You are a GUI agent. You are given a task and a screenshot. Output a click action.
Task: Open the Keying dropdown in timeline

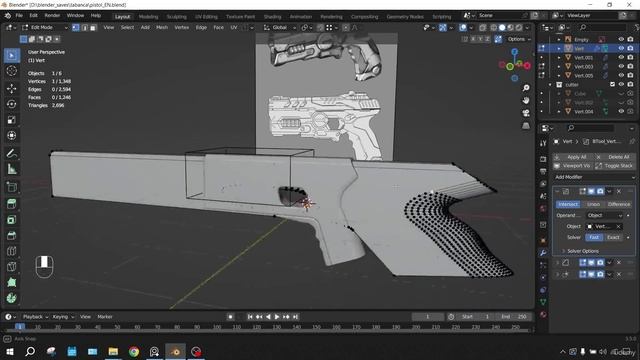63,317
